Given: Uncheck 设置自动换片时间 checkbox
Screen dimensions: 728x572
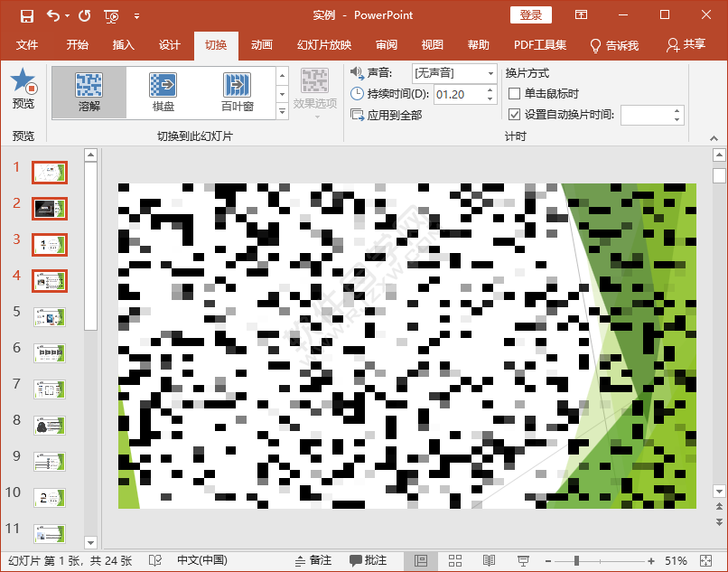Looking at the screenshot, I should pyautogui.click(x=514, y=114).
